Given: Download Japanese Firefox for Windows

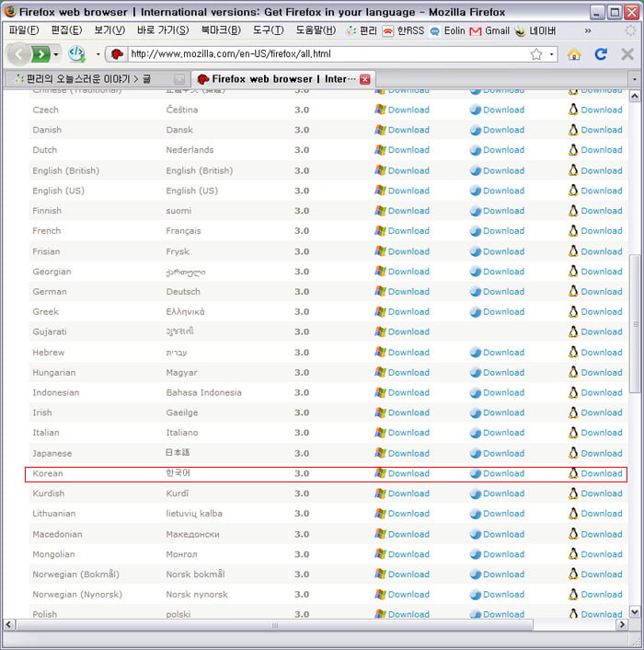Looking at the screenshot, I should (x=408, y=454).
